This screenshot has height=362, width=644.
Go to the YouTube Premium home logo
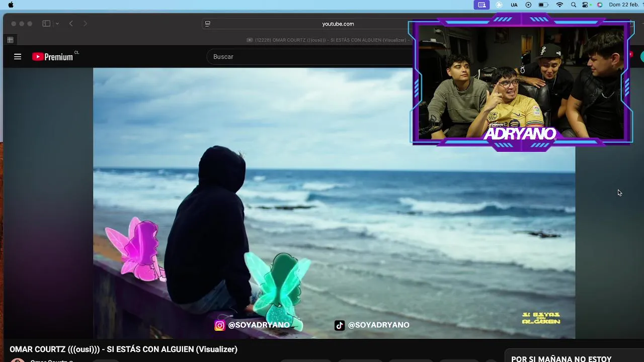[53, 57]
